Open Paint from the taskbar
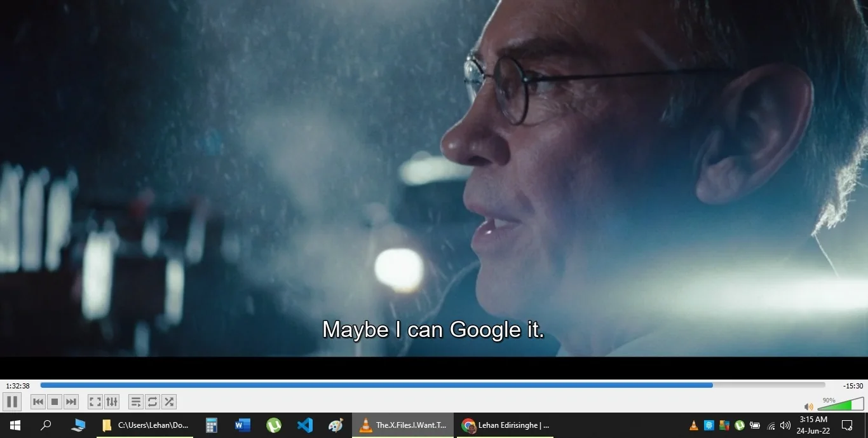The width and height of the screenshot is (868, 438). tap(336, 425)
